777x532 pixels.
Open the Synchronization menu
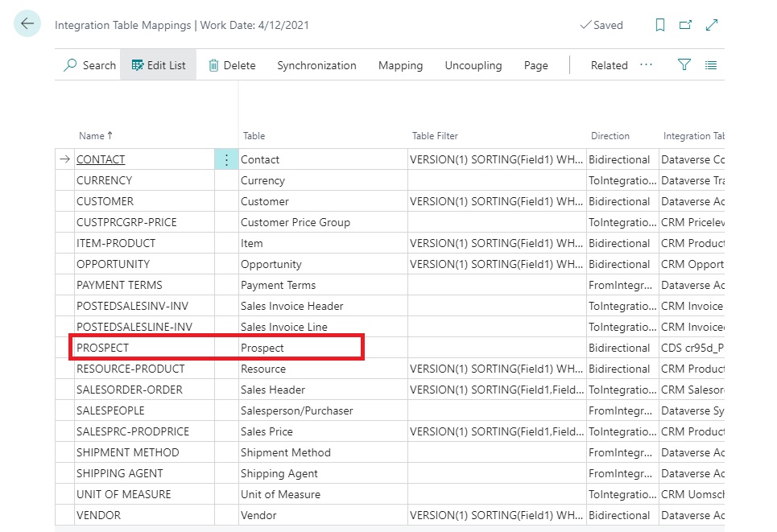316,65
